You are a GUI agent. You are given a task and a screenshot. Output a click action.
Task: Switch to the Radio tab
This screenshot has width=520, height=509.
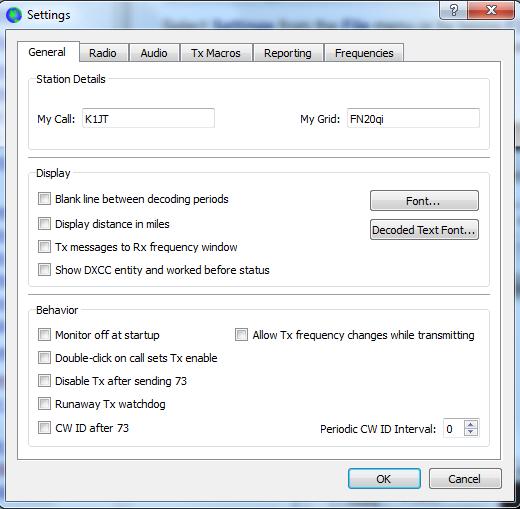pos(103,53)
